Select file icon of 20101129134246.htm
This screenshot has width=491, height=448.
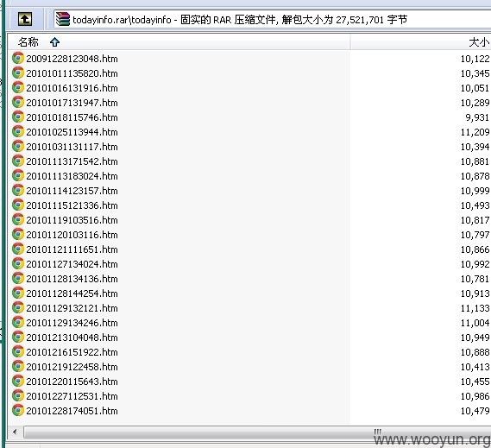click(x=18, y=322)
